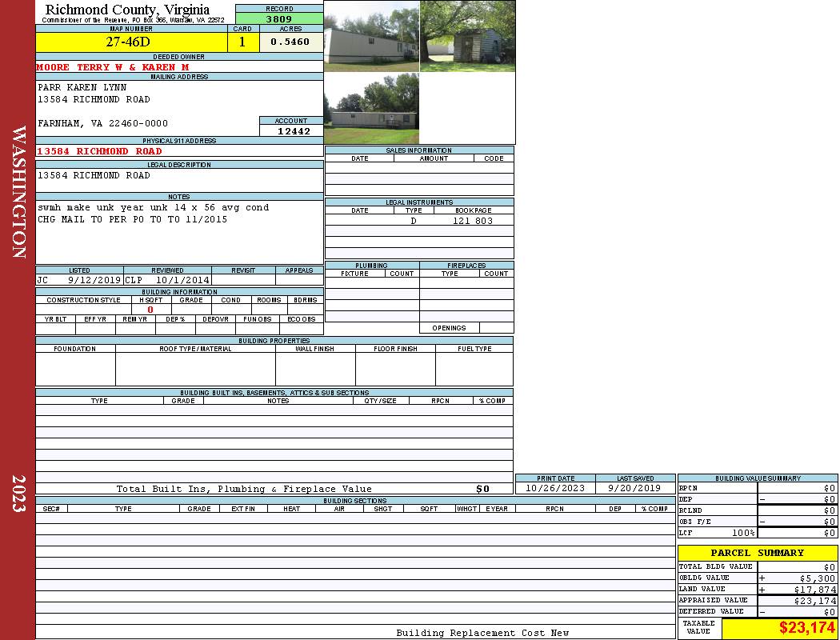Click the legal instruments book/page 121 803
This screenshot has height=640, width=840.
pos(473,221)
